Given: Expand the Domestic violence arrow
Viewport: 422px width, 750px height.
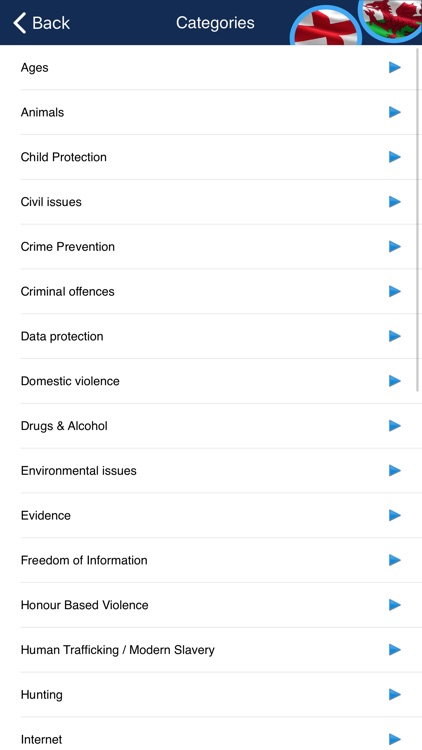Looking at the screenshot, I should (x=395, y=381).
